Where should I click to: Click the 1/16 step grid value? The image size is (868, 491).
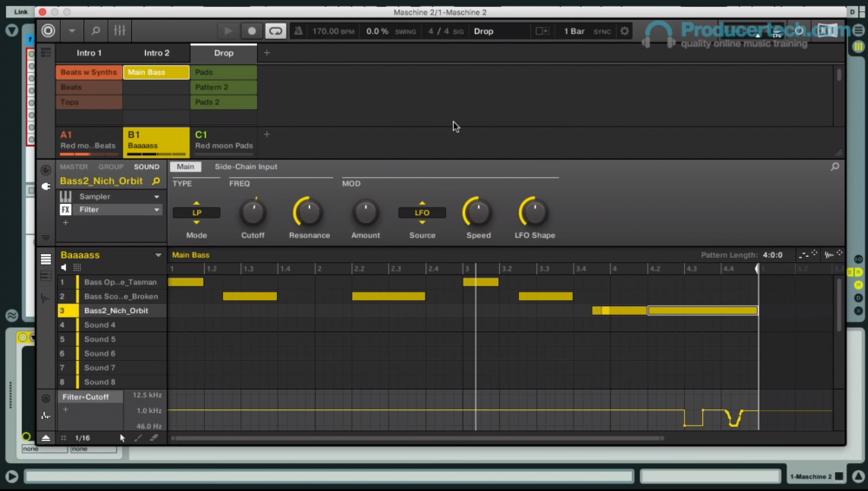pyautogui.click(x=82, y=438)
